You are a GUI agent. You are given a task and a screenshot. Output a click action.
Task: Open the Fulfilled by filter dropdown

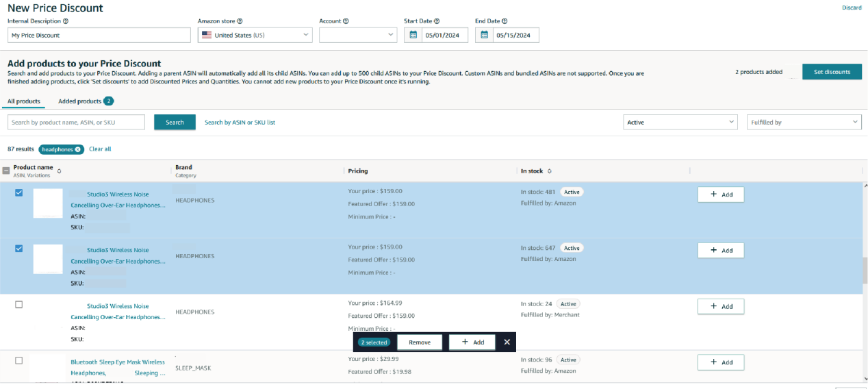pyautogui.click(x=804, y=122)
